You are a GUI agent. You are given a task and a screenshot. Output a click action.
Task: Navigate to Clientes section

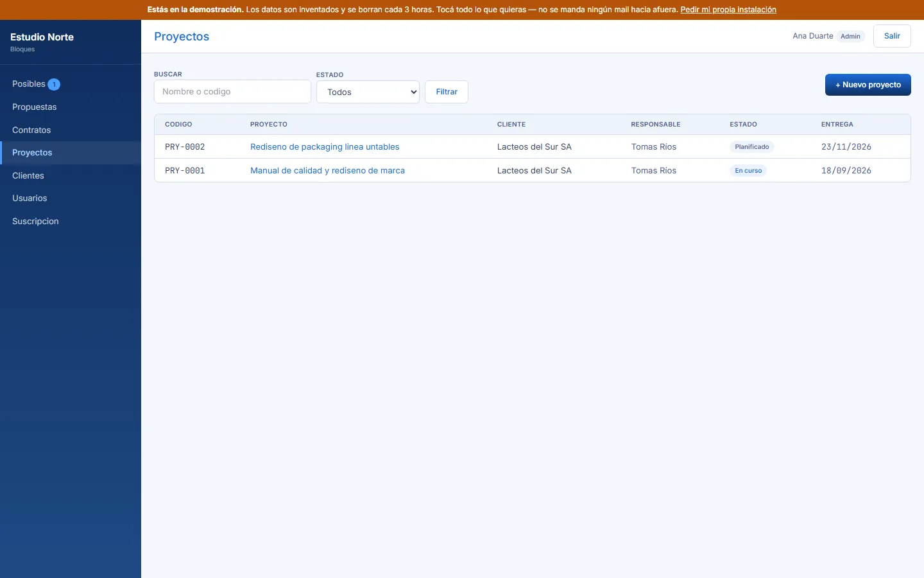pos(70,175)
